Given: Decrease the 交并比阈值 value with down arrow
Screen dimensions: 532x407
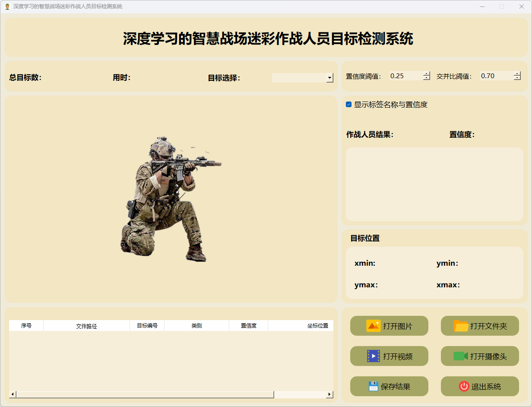Looking at the screenshot, I should point(517,78).
